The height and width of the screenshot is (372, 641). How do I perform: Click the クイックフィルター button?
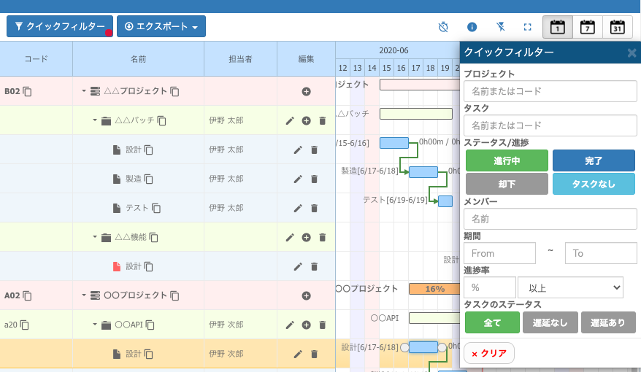[x=60, y=26]
